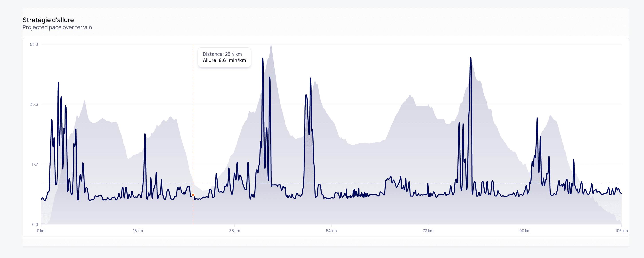644x258 pixels.
Task: Click the 35.3 y-axis label
Action: point(34,104)
